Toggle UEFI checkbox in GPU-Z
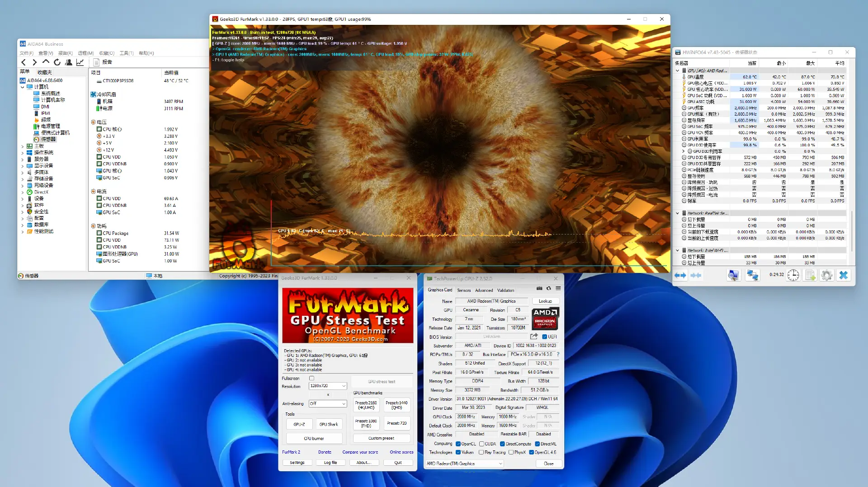Image resolution: width=868 pixels, height=487 pixels. (x=544, y=337)
